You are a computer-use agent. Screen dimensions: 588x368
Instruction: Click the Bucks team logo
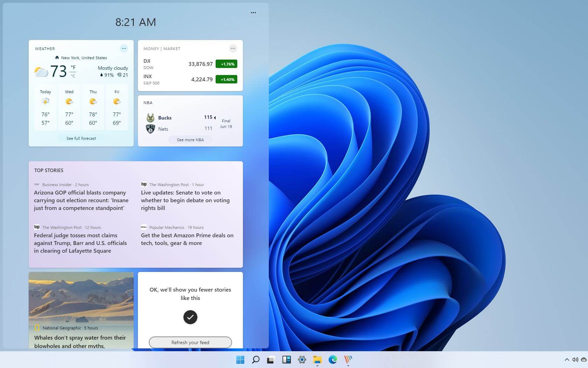pos(150,117)
